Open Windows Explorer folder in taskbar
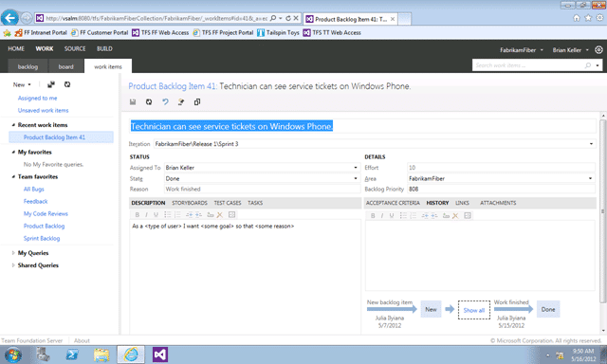607x364 pixels. pyautogui.click(x=101, y=355)
